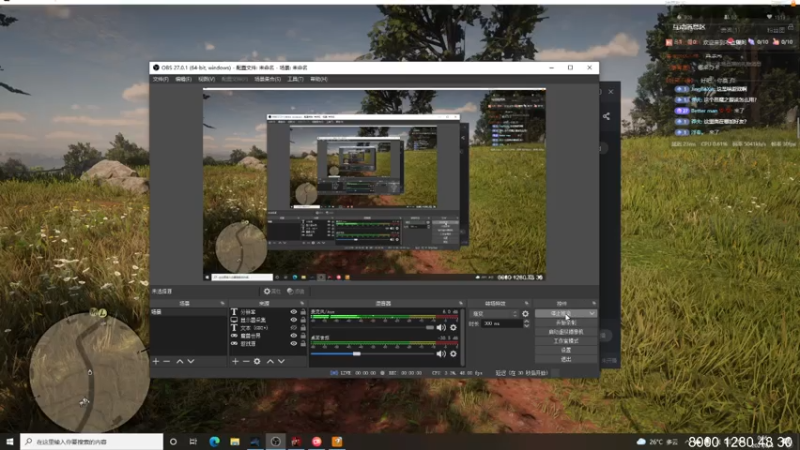Viewport: 800px width, 450px height.
Task: Toggle the lock on the 文本 (GDI+) source
Action: coord(303,328)
